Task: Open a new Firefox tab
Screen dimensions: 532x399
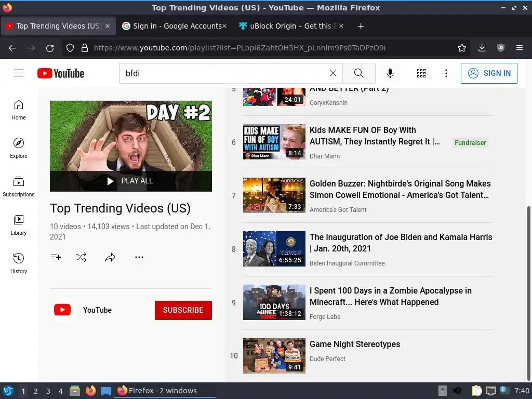Action: coord(361,26)
